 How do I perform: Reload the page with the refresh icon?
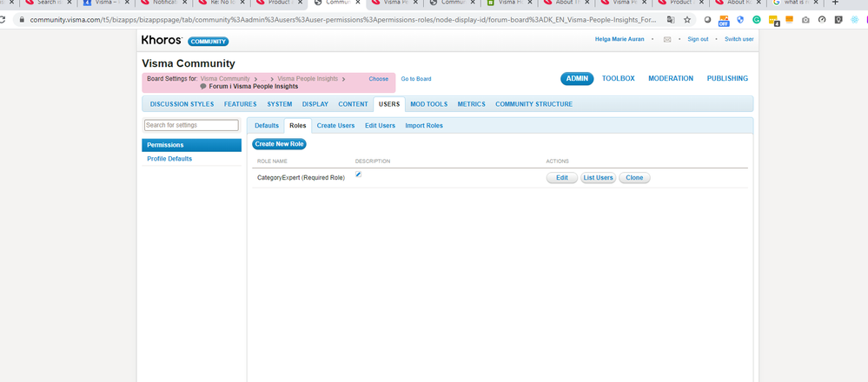point(3,20)
